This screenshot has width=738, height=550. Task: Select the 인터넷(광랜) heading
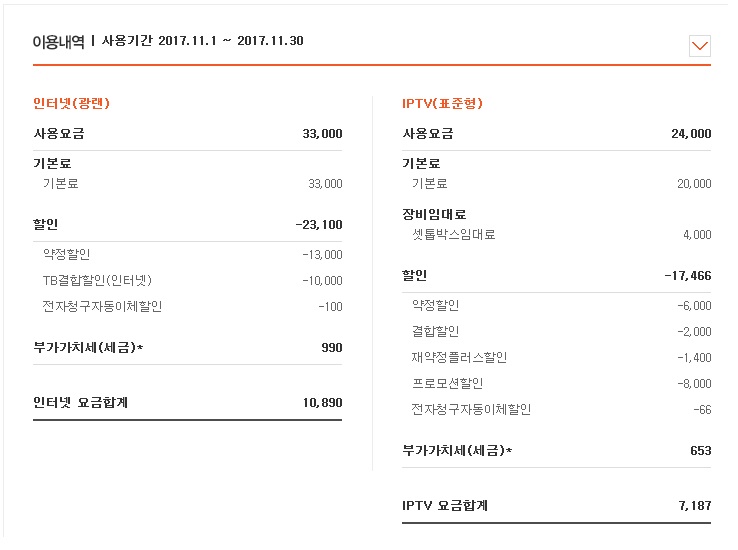[x=71, y=103]
